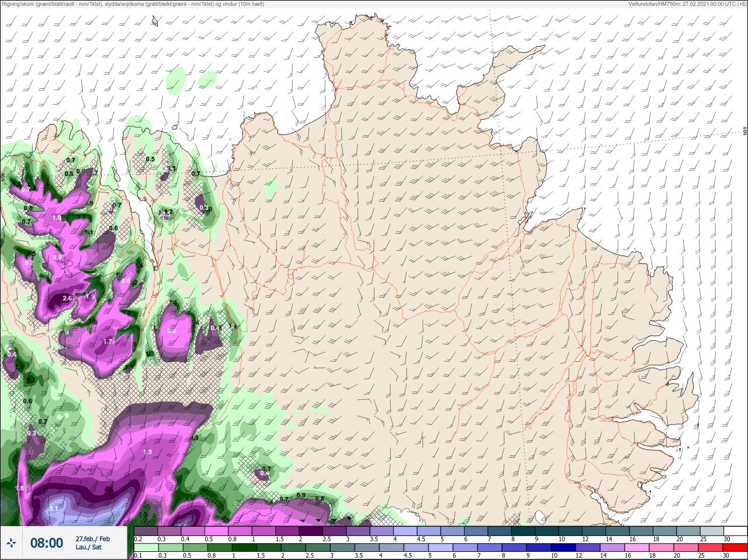
Task: Pick bottom-row deep blue swatch between 10 and 12
Action: click(x=564, y=548)
